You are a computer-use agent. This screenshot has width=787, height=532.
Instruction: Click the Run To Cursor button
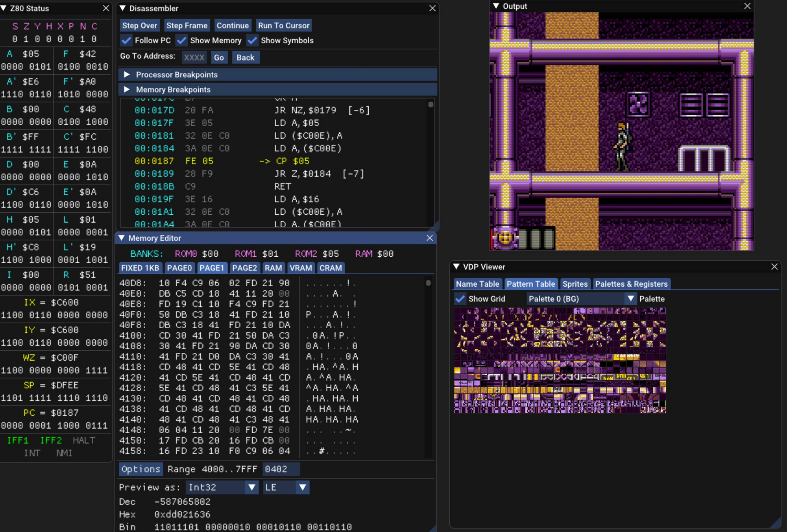click(284, 26)
